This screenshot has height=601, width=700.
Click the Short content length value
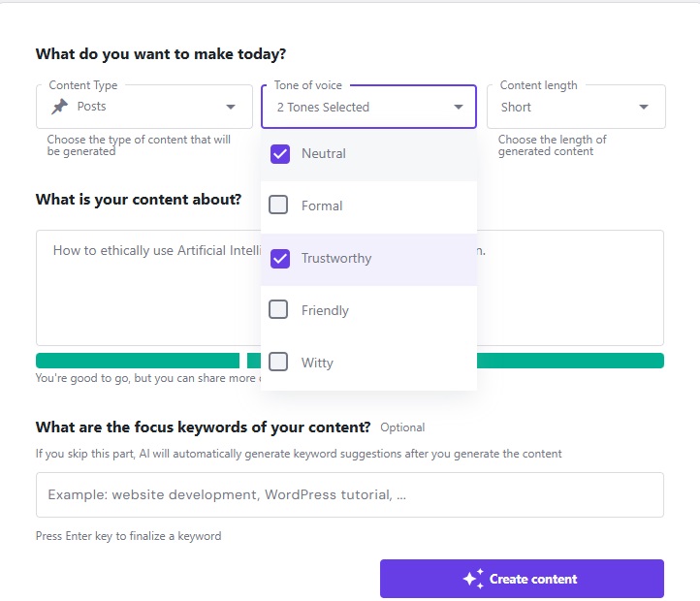point(516,107)
